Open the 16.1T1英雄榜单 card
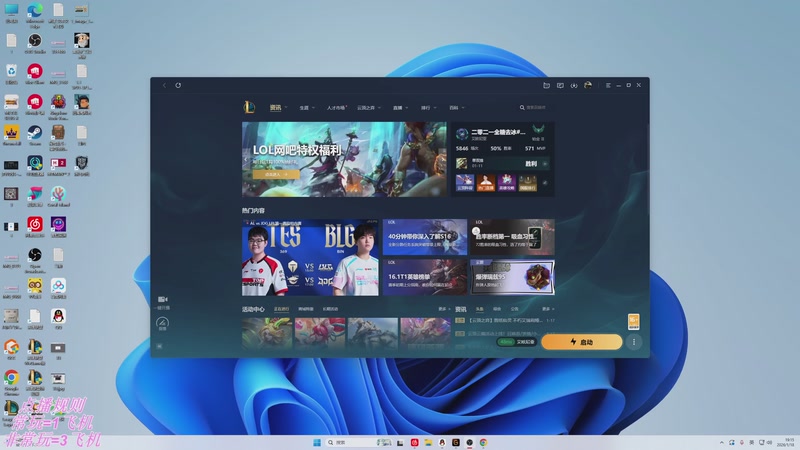Viewport: 800px width, 450px height. point(424,277)
